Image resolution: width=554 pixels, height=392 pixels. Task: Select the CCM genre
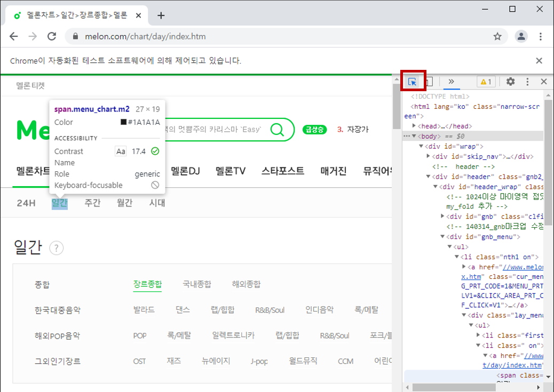pos(345,361)
